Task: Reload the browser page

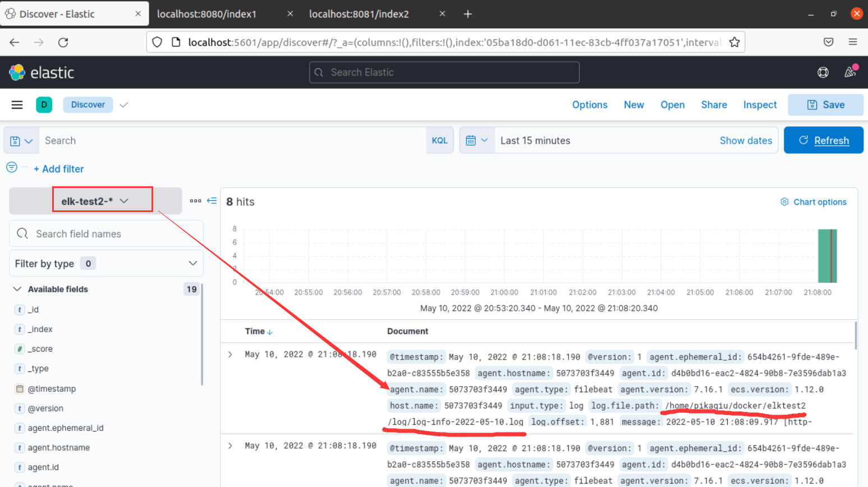Action: point(63,42)
